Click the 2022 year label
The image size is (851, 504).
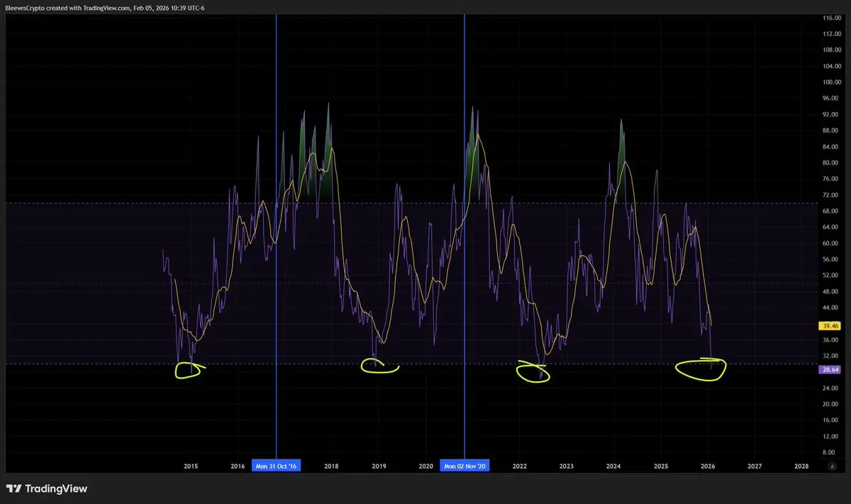pos(519,466)
